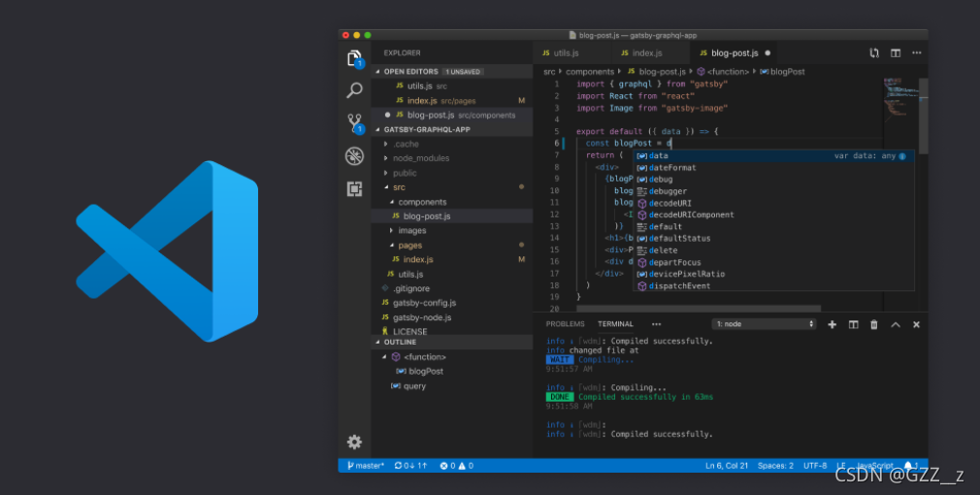Image resolution: width=980 pixels, height=495 pixels.
Task: Create a new terminal with plus icon
Action: click(x=832, y=324)
